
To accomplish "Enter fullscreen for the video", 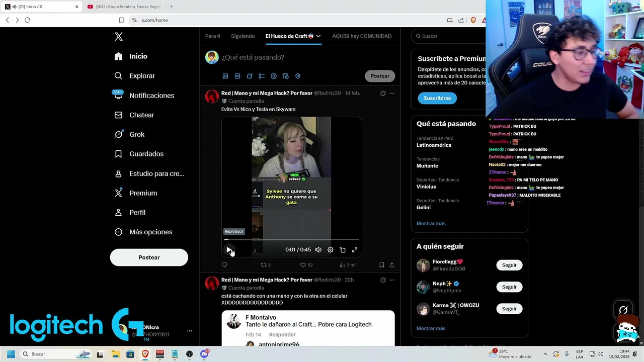I will pyautogui.click(x=355, y=250).
